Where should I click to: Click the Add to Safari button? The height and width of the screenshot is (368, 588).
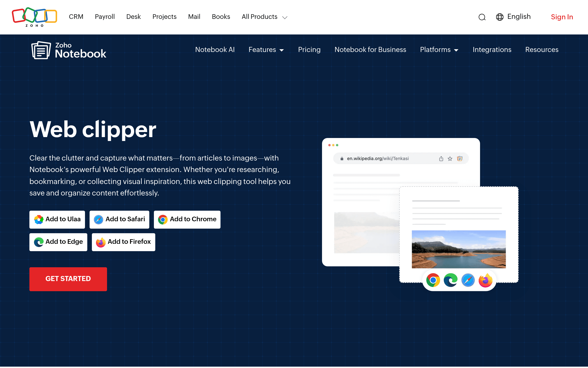coord(119,219)
